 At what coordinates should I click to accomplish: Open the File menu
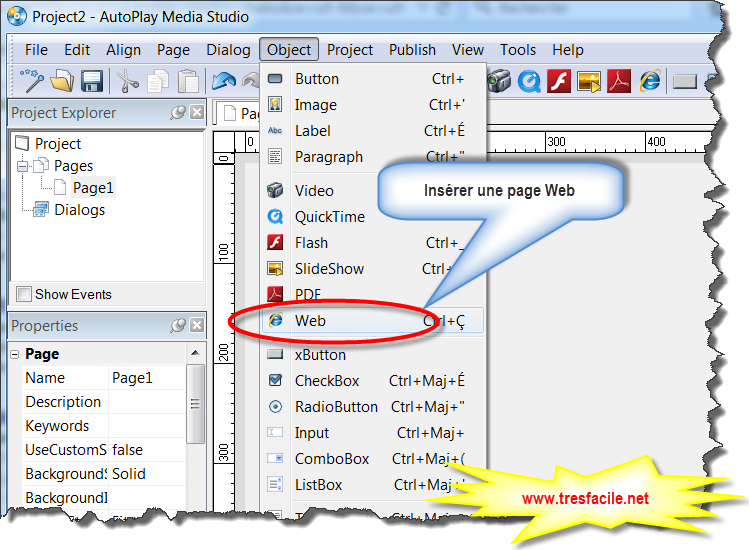point(36,50)
